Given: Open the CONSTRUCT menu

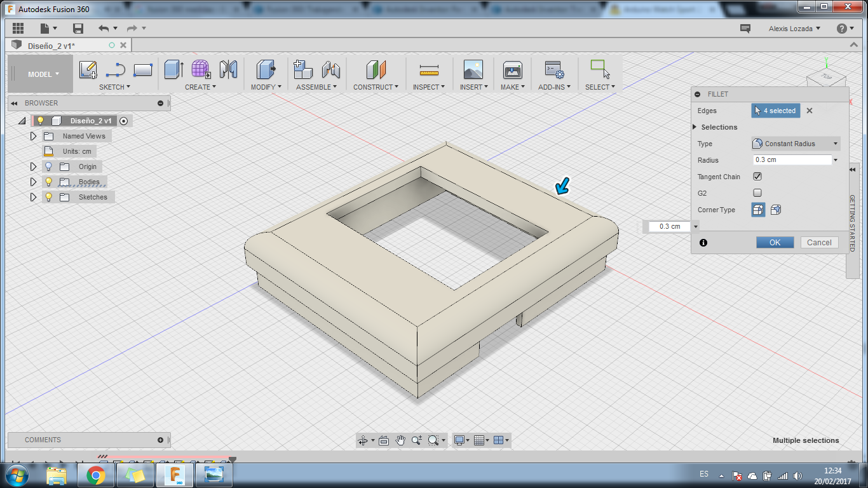Looking at the screenshot, I should click(376, 87).
